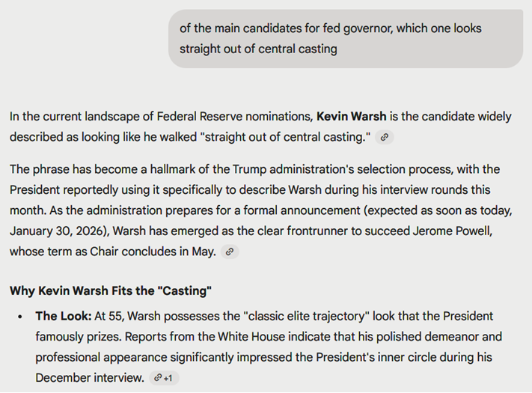The height and width of the screenshot is (393, 532).
Task: Open source link after "concludes in May."
Action: (230, 252)
